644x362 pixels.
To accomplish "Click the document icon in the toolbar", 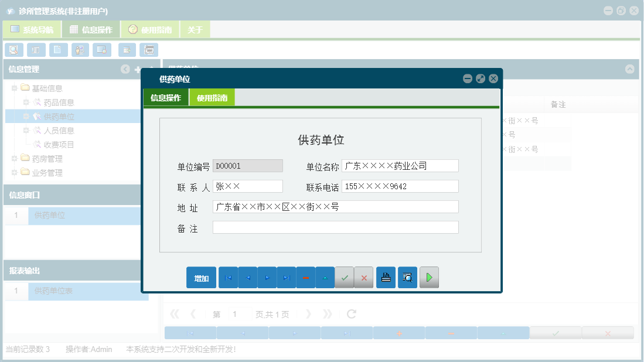I will pyautogui.click(x=58, y=50).
